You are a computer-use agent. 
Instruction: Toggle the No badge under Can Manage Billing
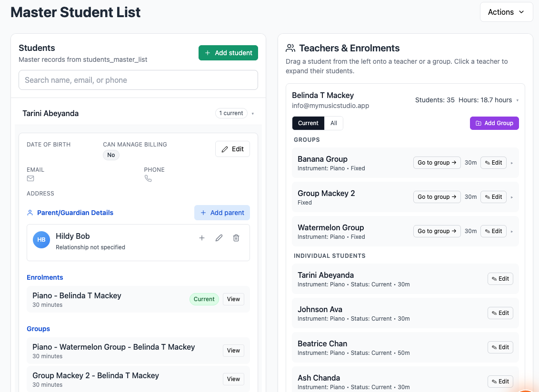click(111, 155)
